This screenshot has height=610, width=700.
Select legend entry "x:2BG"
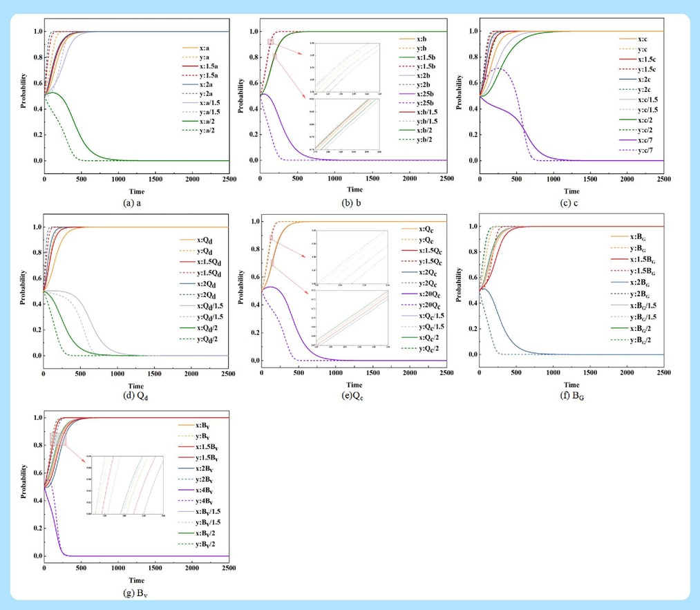(x=630, y=283)
